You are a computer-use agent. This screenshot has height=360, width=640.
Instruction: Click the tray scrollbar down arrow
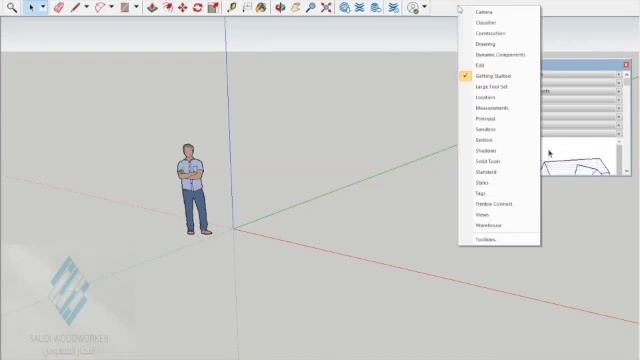[x=627, y=171]
